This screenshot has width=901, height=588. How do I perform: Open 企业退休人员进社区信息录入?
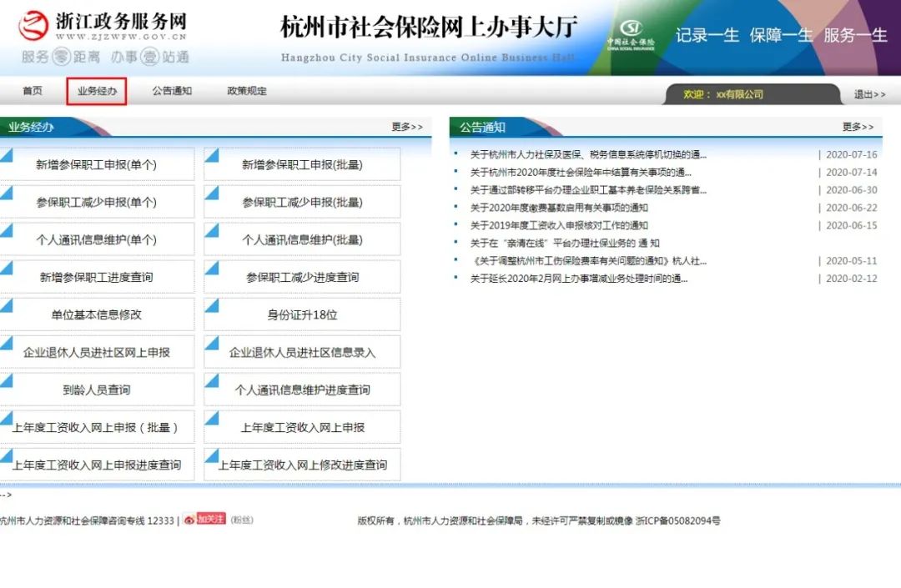point(303,352)
